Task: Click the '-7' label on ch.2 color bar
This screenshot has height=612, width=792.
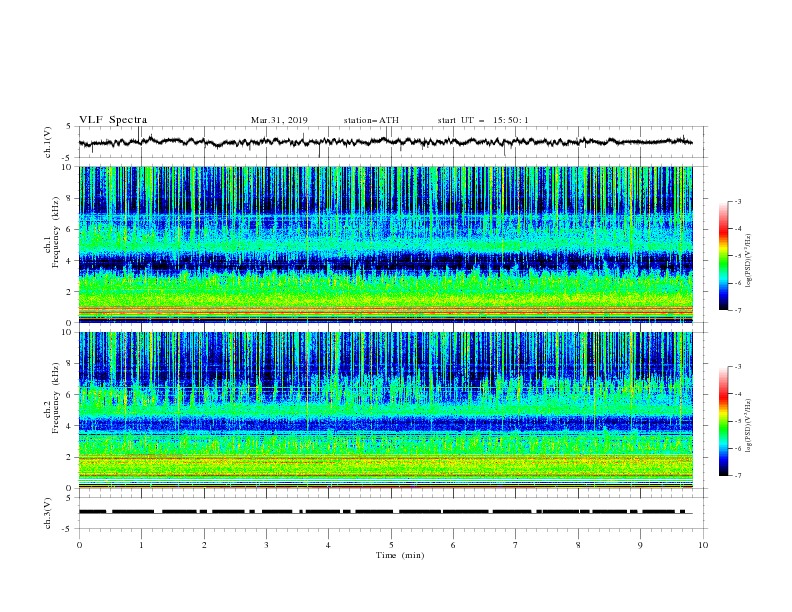Action: (737, 476)
